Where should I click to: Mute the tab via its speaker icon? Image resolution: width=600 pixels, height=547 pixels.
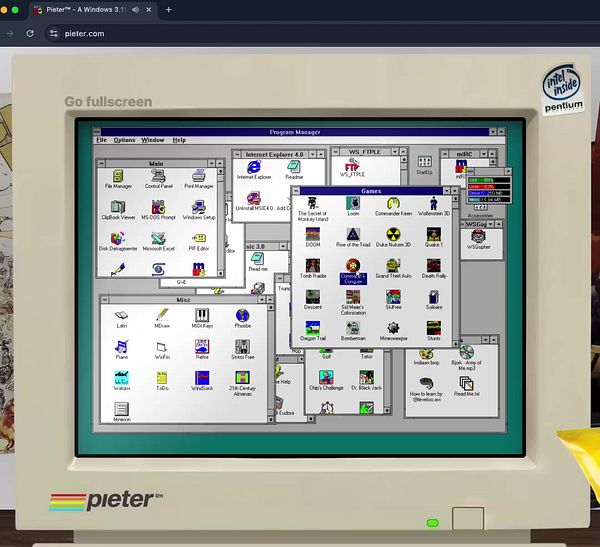click(x=135, y=10)
